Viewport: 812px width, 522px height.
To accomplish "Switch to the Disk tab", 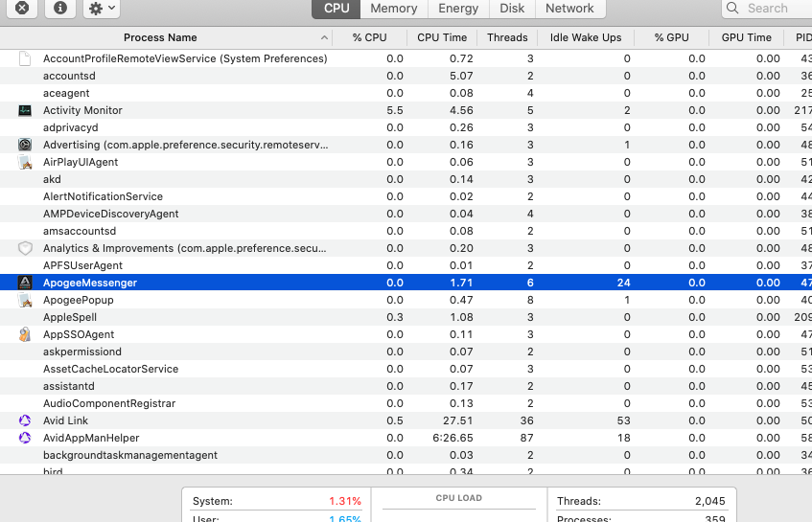I will (x=512, y=9).
